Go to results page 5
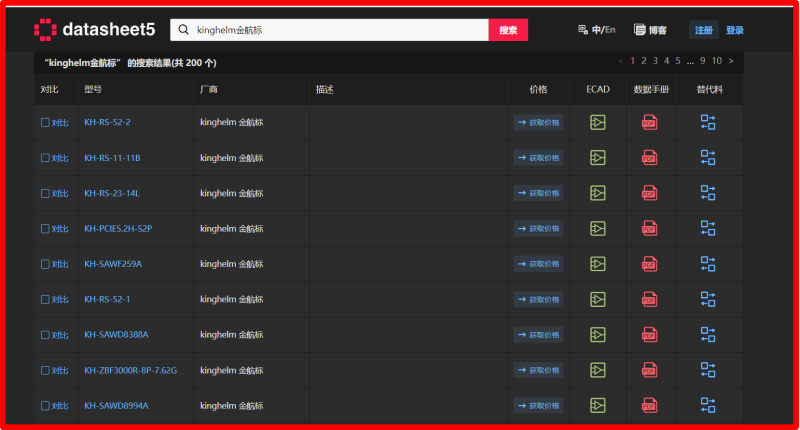The height and width of the screenshot is (430, 800). pos(678,61)
